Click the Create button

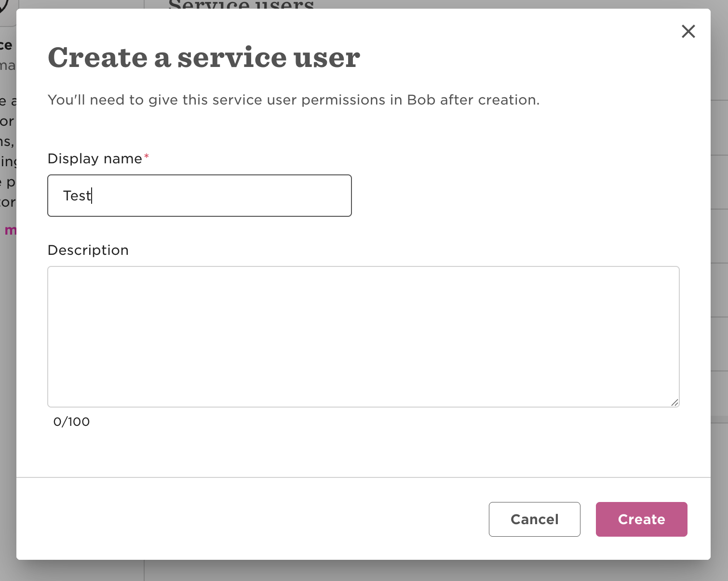641,519
